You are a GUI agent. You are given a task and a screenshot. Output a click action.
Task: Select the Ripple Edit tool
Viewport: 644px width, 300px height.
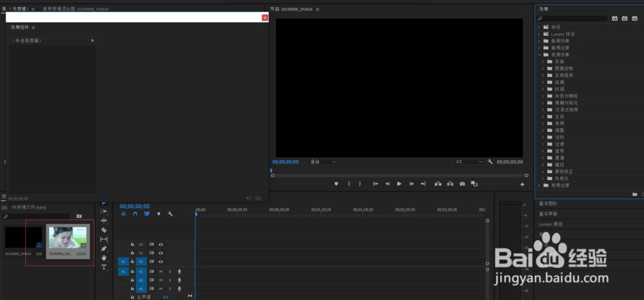click(104, 221)
